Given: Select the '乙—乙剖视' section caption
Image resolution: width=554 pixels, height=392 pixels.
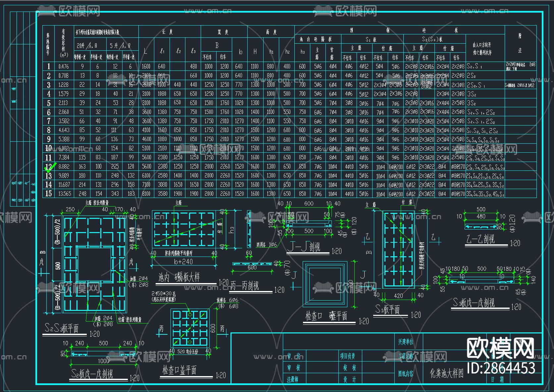Looking at the screenshot, I should (x=480, y=239).
